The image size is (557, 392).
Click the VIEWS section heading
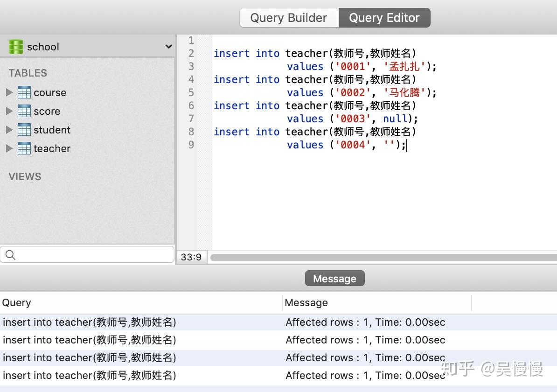[25, 176]
